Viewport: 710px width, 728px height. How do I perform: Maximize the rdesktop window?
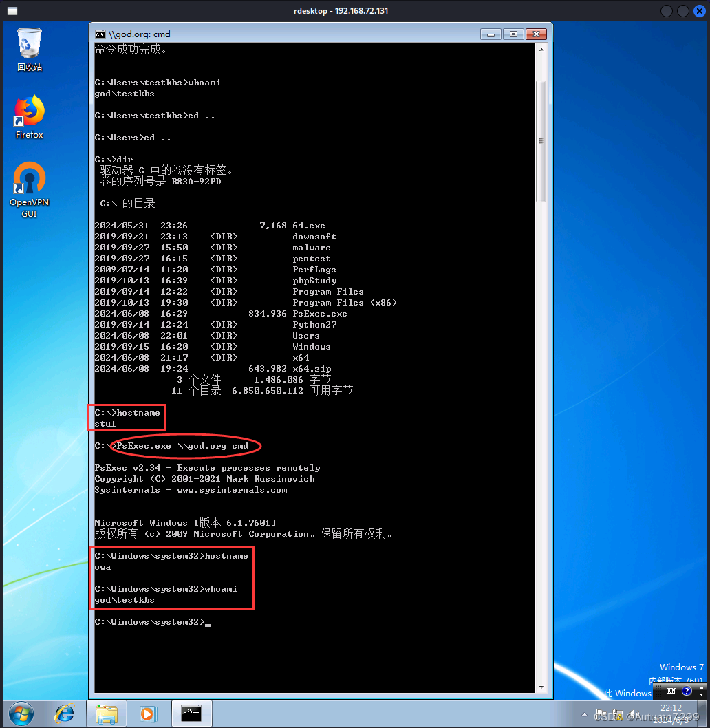(683, 11)
